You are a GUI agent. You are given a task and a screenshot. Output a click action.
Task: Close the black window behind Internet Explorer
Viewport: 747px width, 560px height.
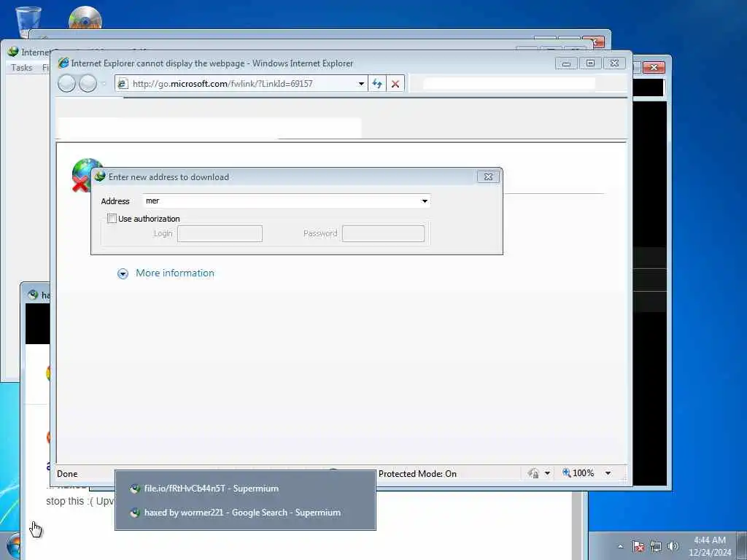654,68
